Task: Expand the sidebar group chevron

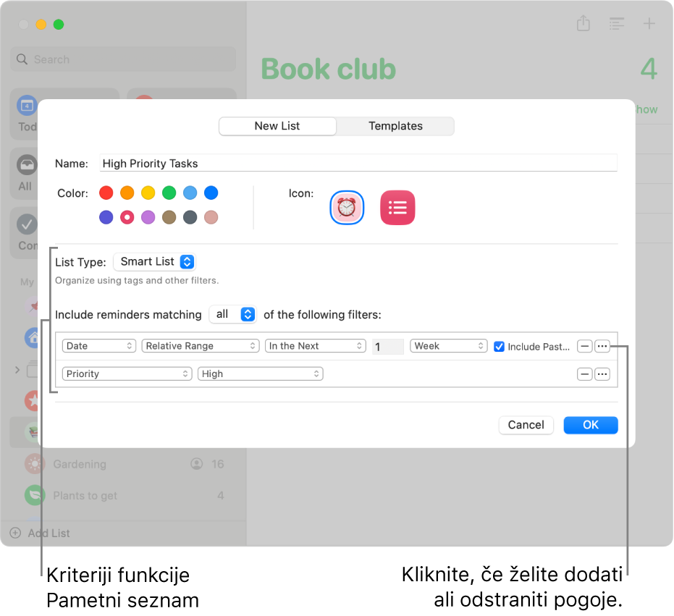Action: (x=17, y=370)
